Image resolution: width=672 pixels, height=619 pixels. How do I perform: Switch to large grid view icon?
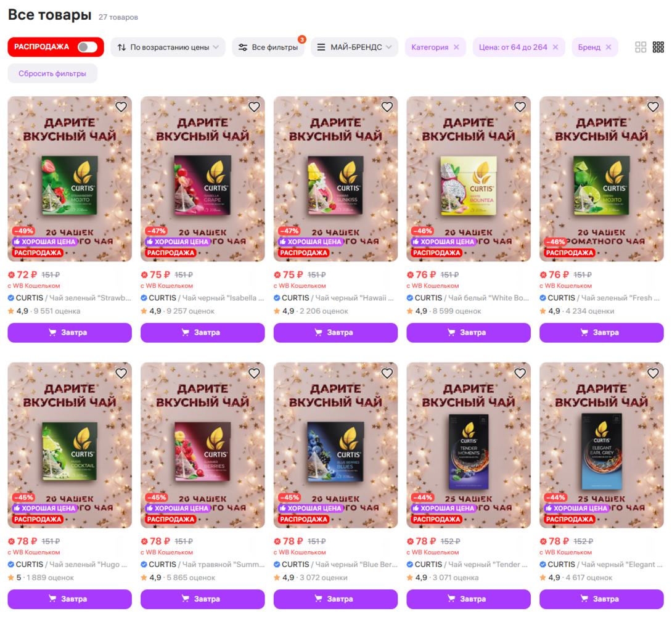(641, 47)
